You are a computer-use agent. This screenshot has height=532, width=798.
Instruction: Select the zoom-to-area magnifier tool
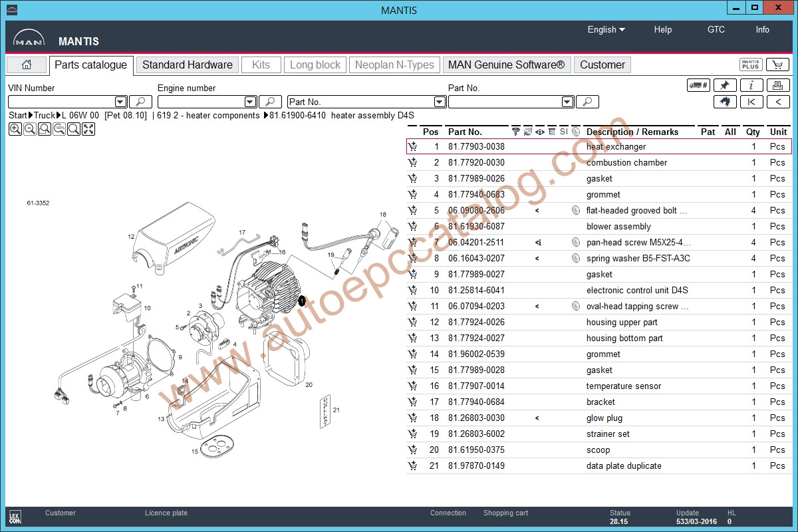tap(44, 129)
